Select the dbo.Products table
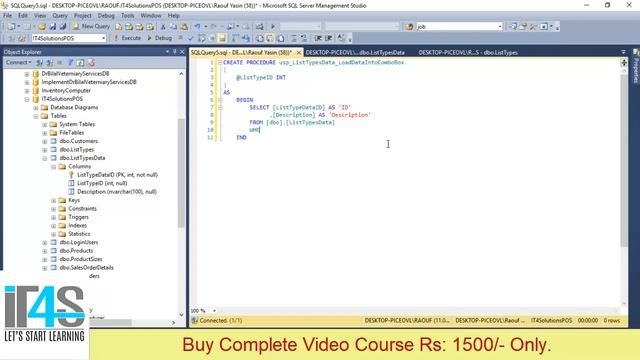This screenshot has width=640, height=360. [76, 251]
